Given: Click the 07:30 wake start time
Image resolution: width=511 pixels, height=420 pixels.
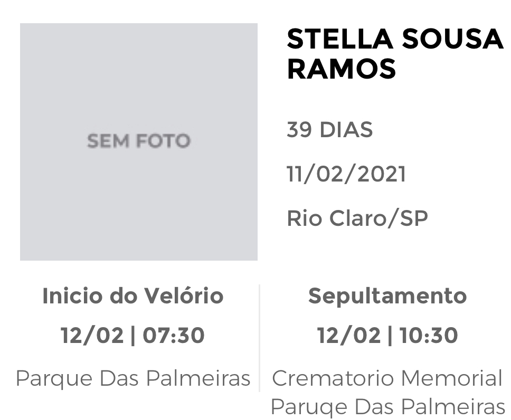Looking at the screenshot, I should pyautogui.click(x=174, y=335).
